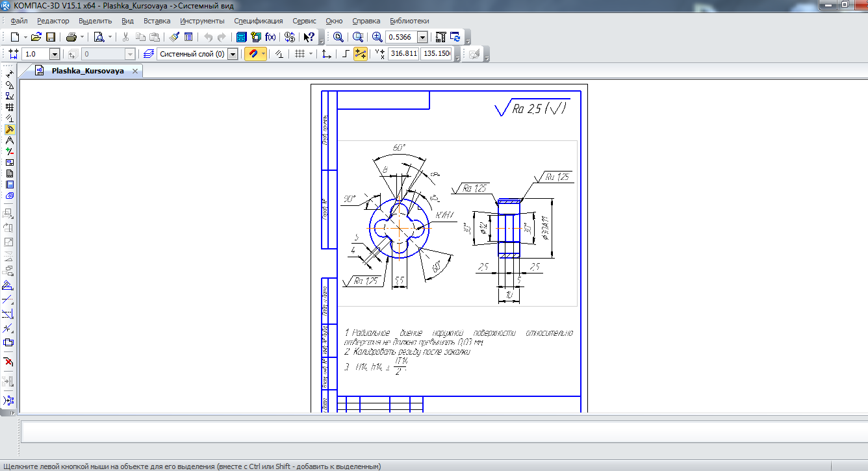Toggle the magnet snapping button
Screen dimensions: 868x471
coord(253,55)
